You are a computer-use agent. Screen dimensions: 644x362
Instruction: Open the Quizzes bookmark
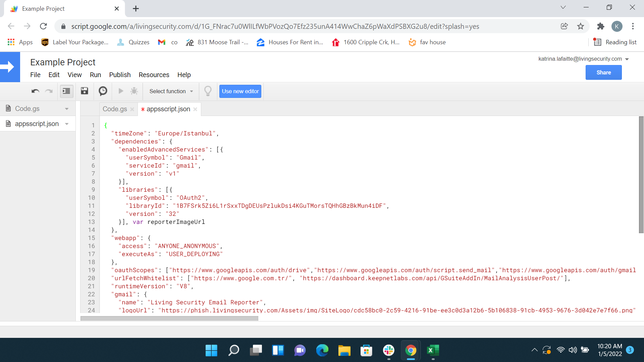pyautogui.click(x=133, y=42)
